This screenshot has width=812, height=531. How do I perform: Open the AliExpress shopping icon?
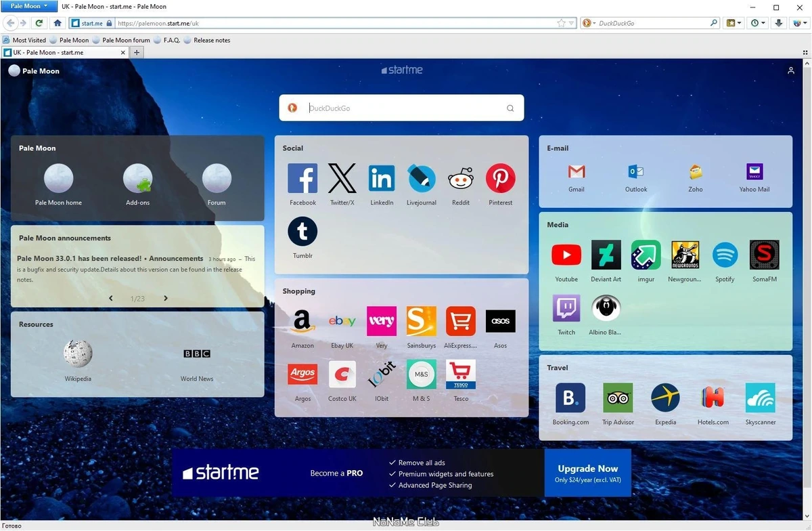coord(461,322)
